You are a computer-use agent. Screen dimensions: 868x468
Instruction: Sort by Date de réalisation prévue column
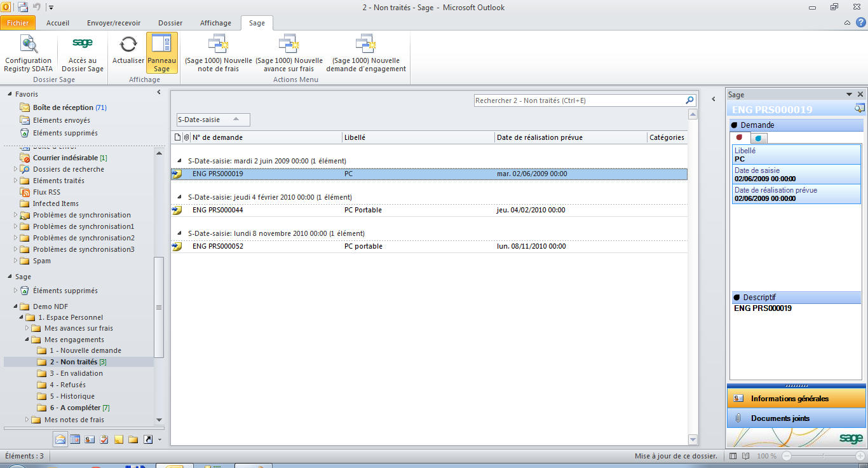(571, 137)
